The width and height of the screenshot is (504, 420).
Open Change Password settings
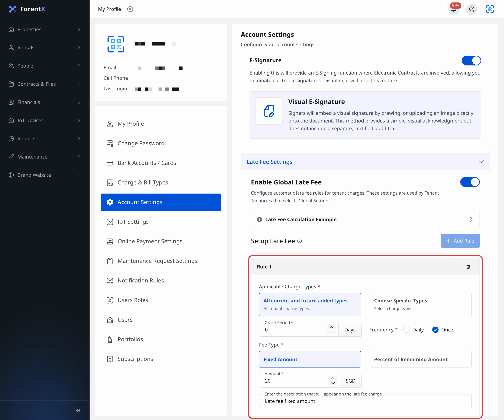(x=161, y=143)
